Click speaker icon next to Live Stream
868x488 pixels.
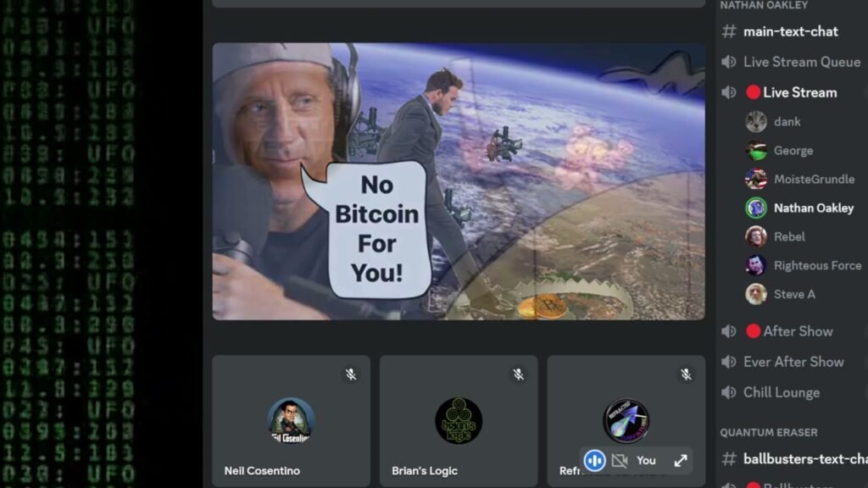pos(728,92)
